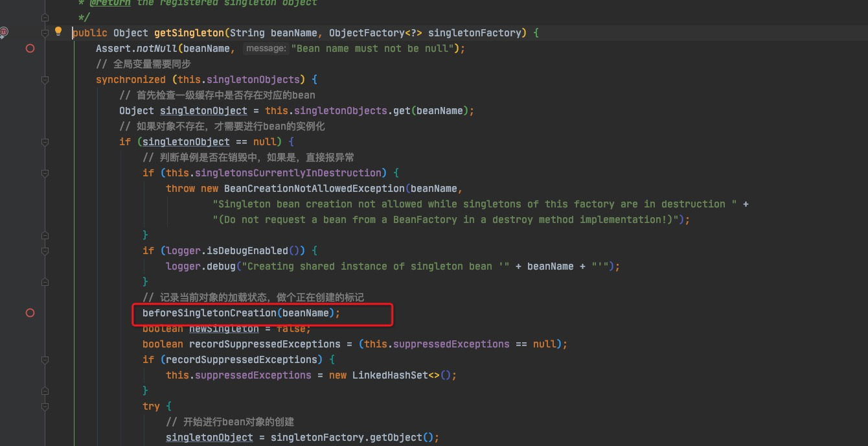
Task: Click the comment 开始进行bean对象的创建
Action: 230,422
